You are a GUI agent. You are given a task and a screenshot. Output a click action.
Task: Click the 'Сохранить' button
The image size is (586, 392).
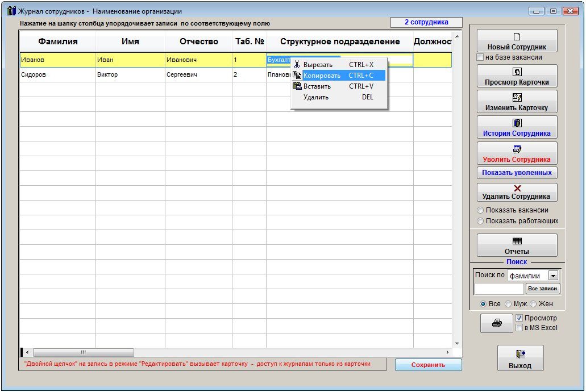point(429,365)
